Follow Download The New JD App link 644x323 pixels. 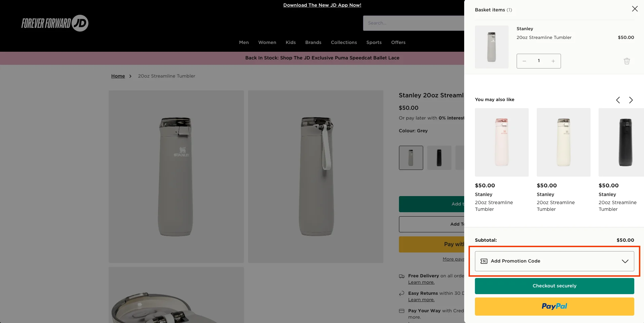(322, 5)
